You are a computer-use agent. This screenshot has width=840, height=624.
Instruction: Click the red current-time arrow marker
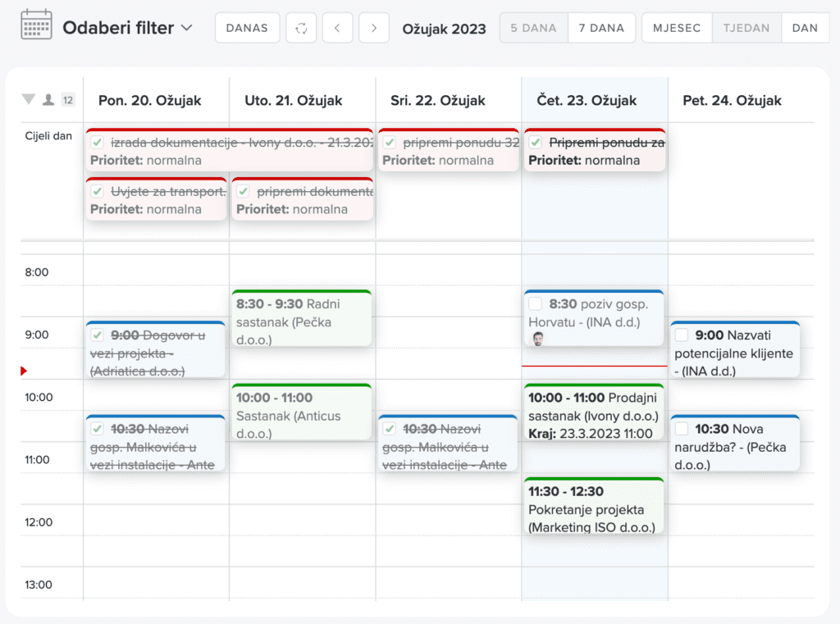click(24, 371)
